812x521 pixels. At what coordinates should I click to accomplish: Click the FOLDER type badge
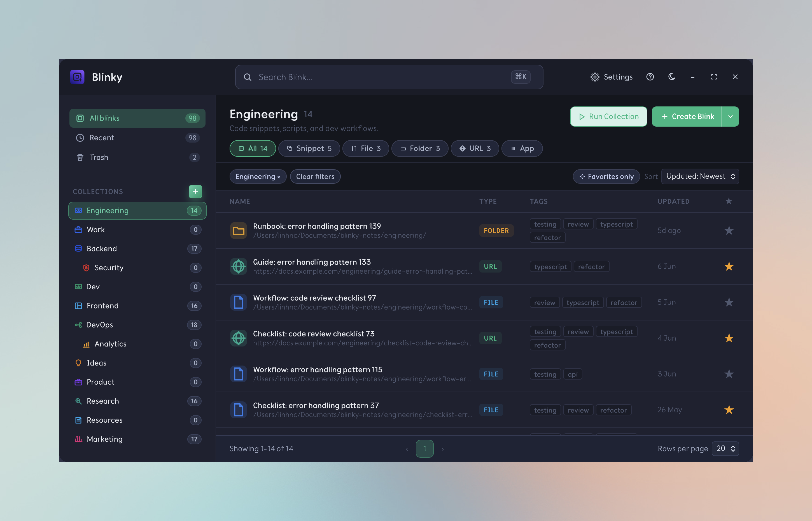496,231
